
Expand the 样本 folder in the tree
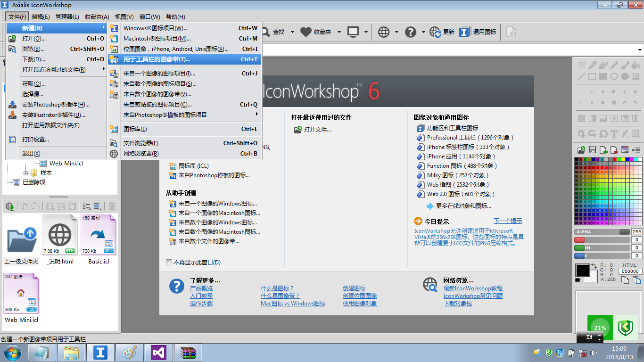coord(26,173)
